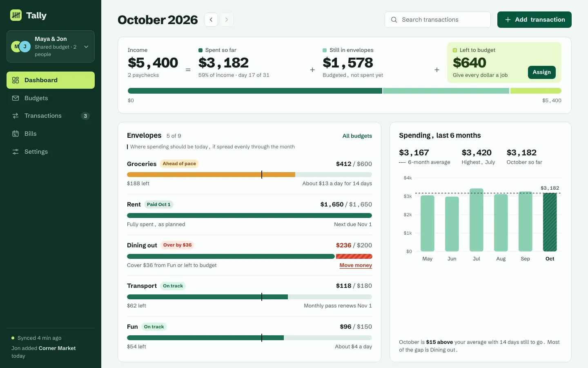Click the Dashboard grid icon
The image size is (588, 368).
click(16, 80)
